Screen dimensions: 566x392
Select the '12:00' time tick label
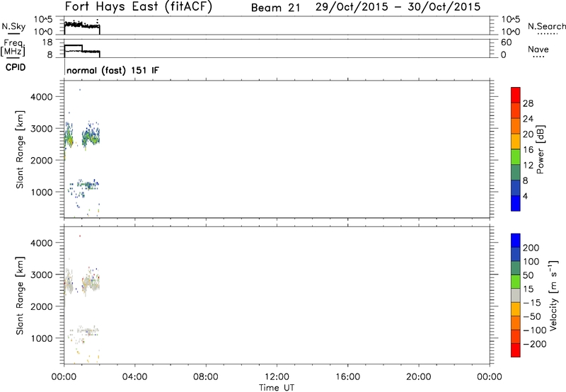277,377
